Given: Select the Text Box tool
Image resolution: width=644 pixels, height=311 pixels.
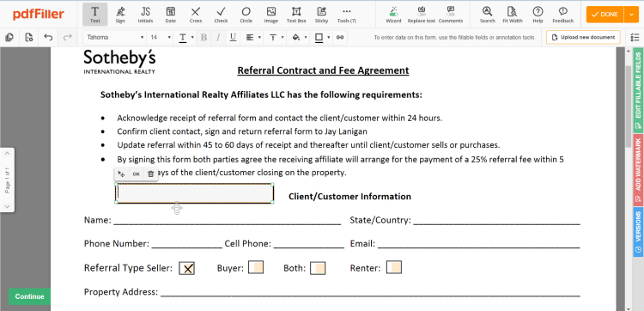Looking at the screenshot, I should click(296, 15).
